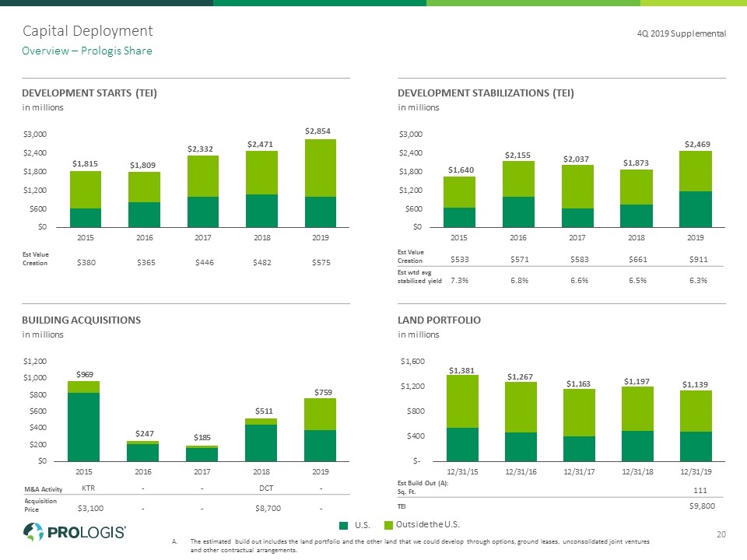This screenshot has height=560, width=747.
Task: Click the $482 est value creation figure
Action: click(x=262, y=262)
